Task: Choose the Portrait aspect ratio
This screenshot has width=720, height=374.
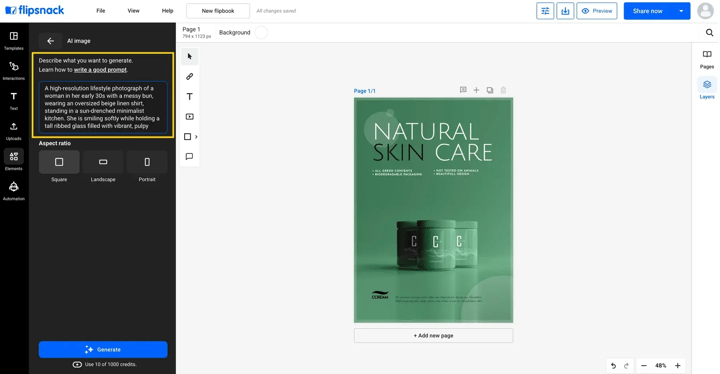Action: pyautogui.click(x=147, y=162)
